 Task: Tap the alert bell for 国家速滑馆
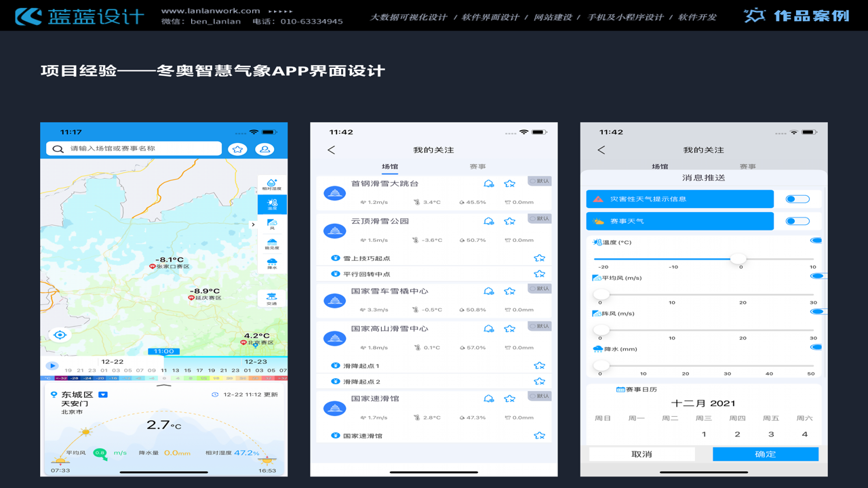(x=488, y=399)
